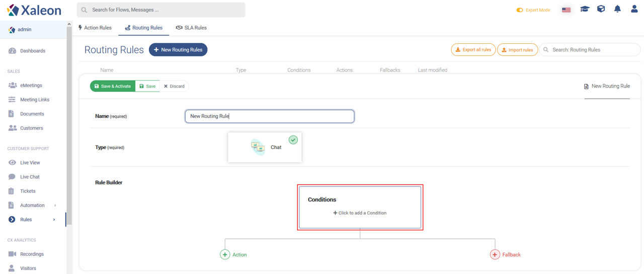644x274 pixels.
Task: Select the US flag language icon
Action: click(567, 10)
